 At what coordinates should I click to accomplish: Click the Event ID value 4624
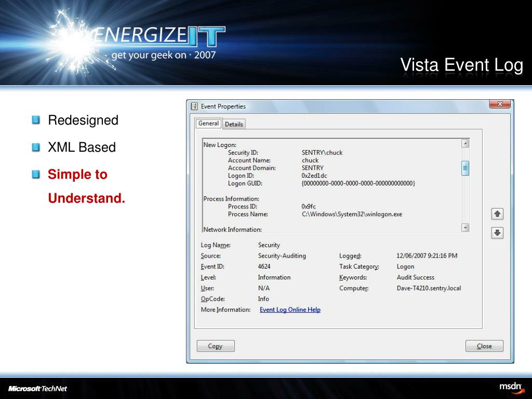(264, 267)
